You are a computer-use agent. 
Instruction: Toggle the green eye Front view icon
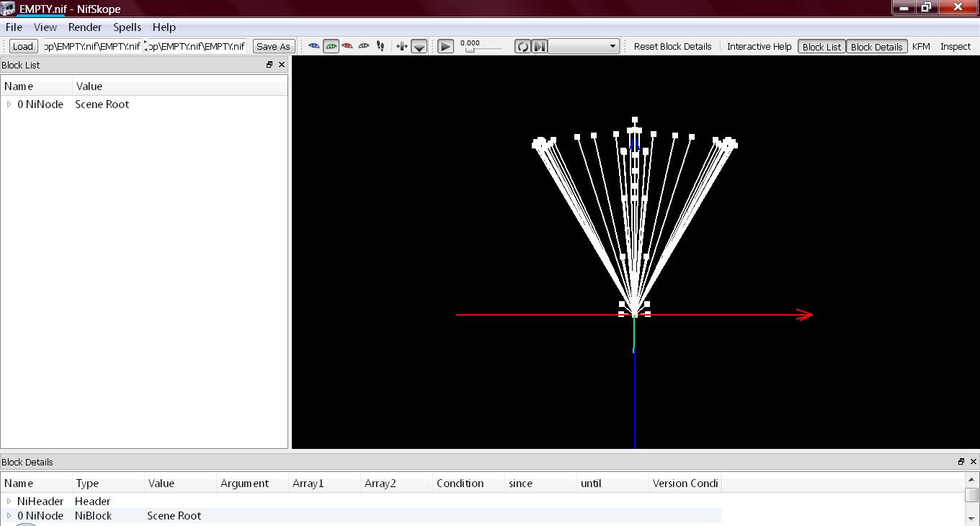[331, 46]
